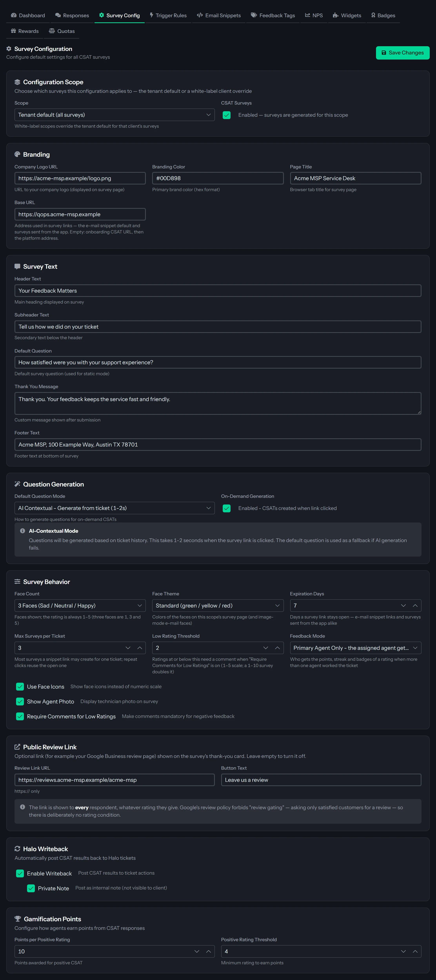Open the Widgets tab
Screen dimensions: 436x980
[x=347, y=15]
